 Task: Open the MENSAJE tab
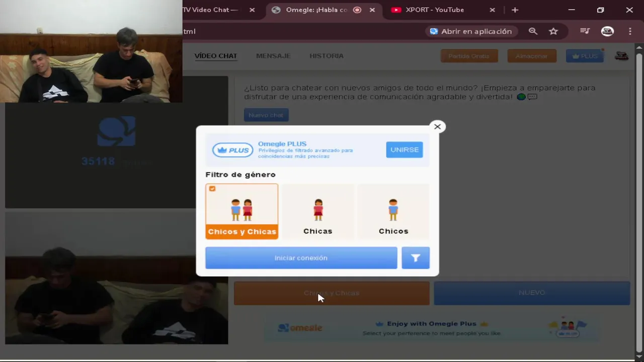click(273, 56)
